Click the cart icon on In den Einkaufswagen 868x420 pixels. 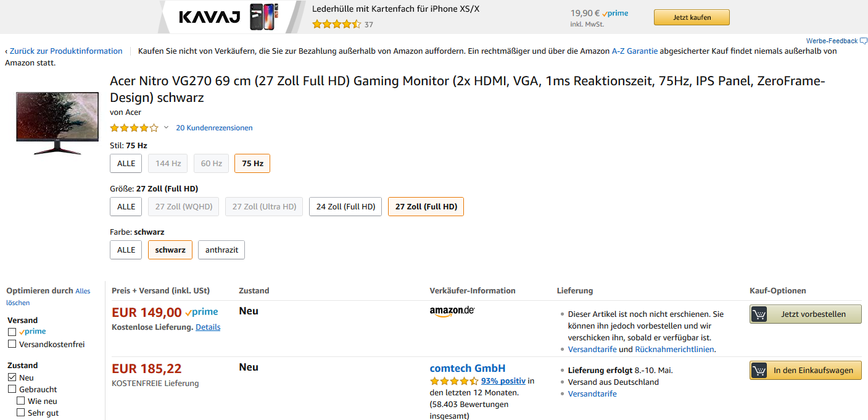pos(759,370)
